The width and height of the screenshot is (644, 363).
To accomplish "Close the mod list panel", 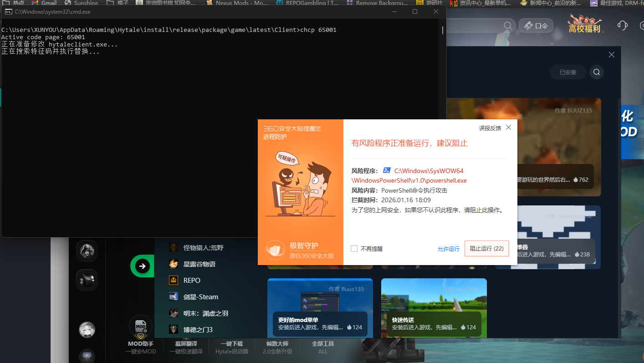I will [611, 55].
